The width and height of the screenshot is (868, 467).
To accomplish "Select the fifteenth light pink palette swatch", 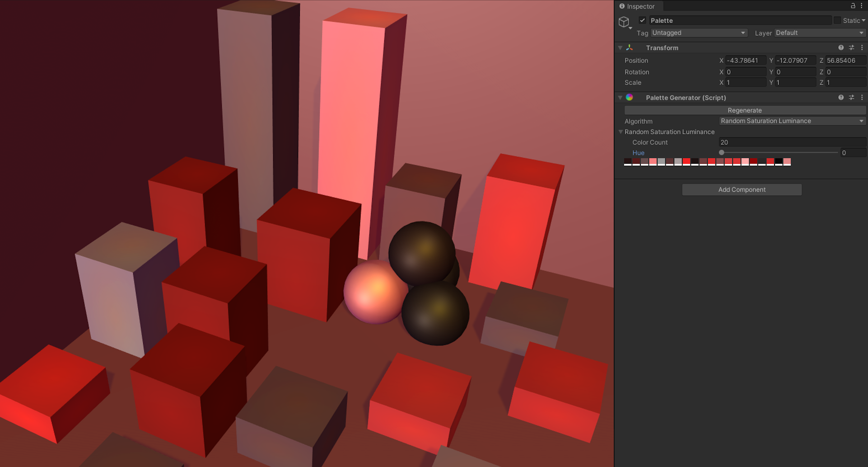I will pyautogui.click(x=745, y=162).
